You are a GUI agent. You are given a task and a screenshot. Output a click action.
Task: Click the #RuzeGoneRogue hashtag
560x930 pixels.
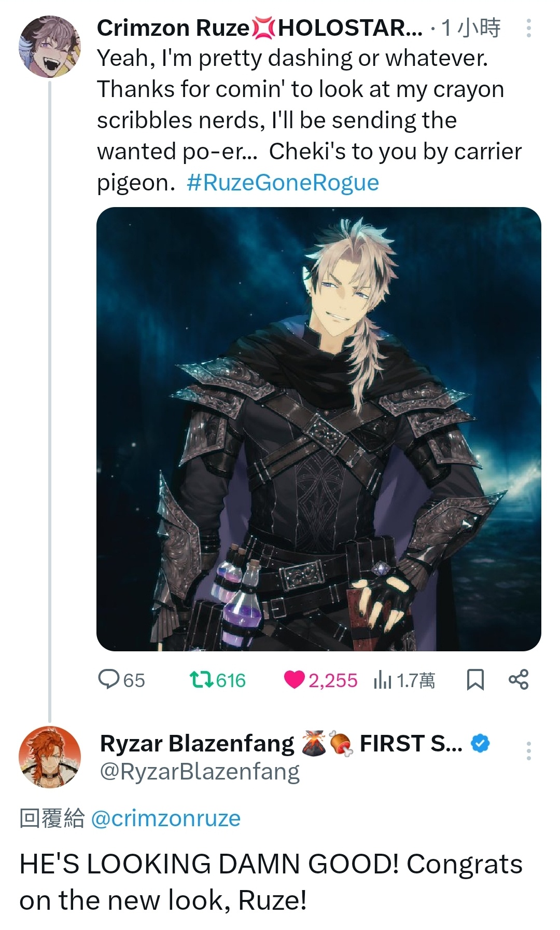click(x=283, y=183)
